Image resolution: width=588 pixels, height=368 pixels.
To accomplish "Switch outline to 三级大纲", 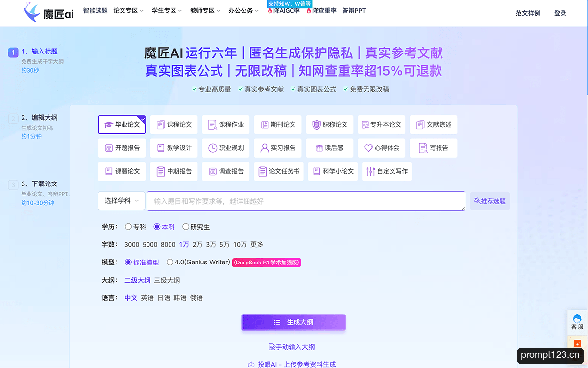I will pyautogui.click(x=167, y=280).
